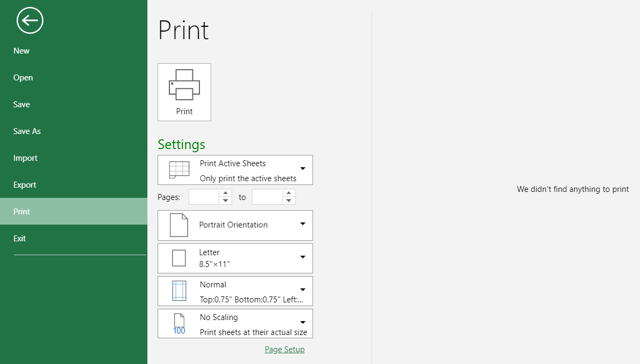Screen dimensions: 640x364
Task: Click the Normal margins icon
Action: coord(179,291)
